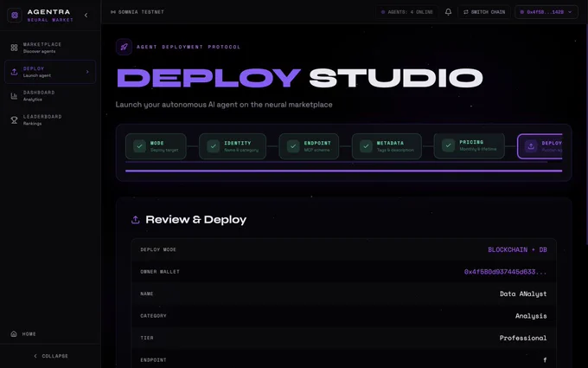
Task: Click the purple wizard progress bar
Action: point(344,171)
